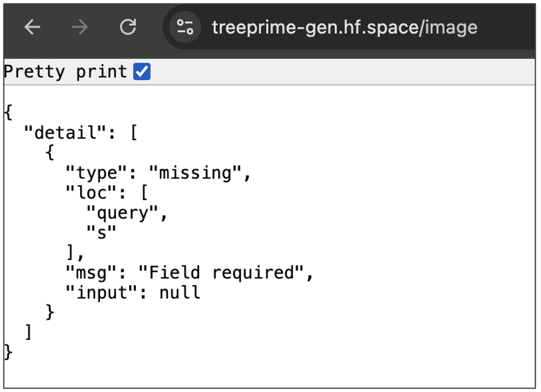Click the null value text

pyautogui.click(x=180, y=293)
